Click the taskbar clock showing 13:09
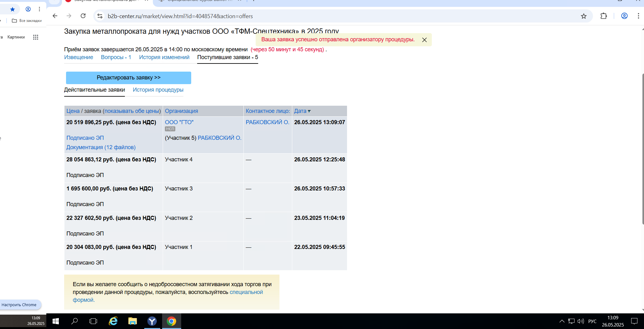This screenshot has height=329, width=644. [x=613, y=321]
